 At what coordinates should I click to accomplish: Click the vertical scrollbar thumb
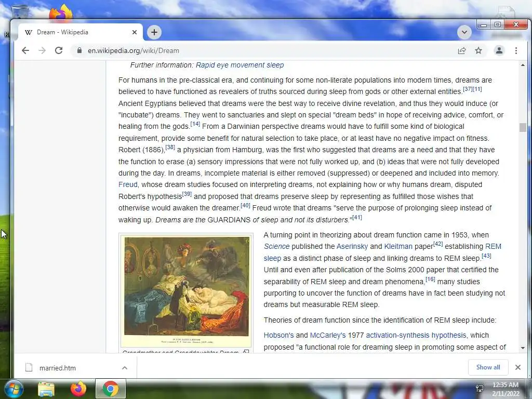point(523,127)
